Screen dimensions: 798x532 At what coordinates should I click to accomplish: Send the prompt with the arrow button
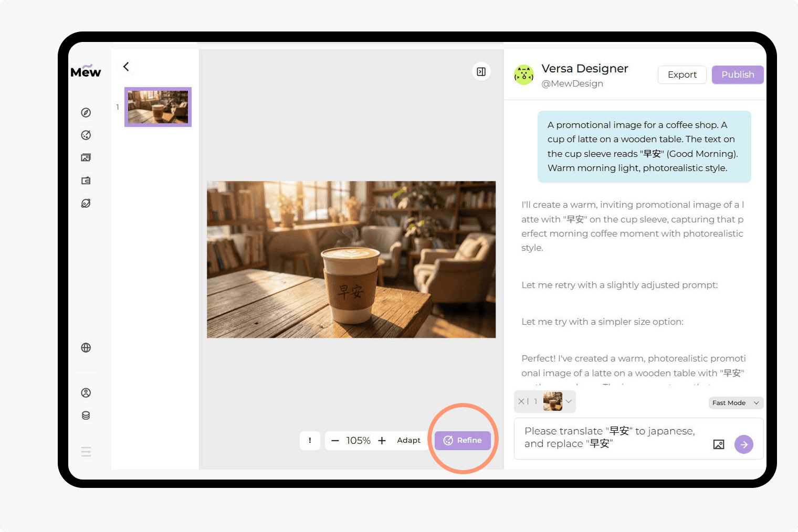coord(743,444)
